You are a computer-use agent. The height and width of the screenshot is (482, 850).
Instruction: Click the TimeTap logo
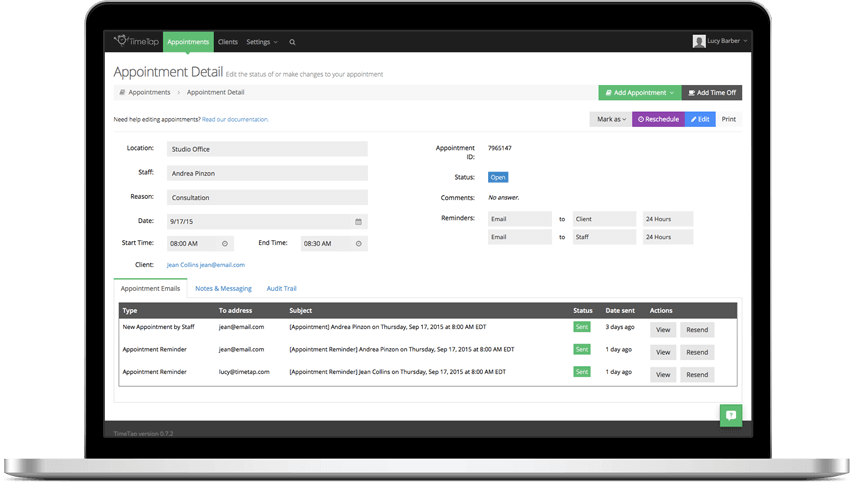136,41
